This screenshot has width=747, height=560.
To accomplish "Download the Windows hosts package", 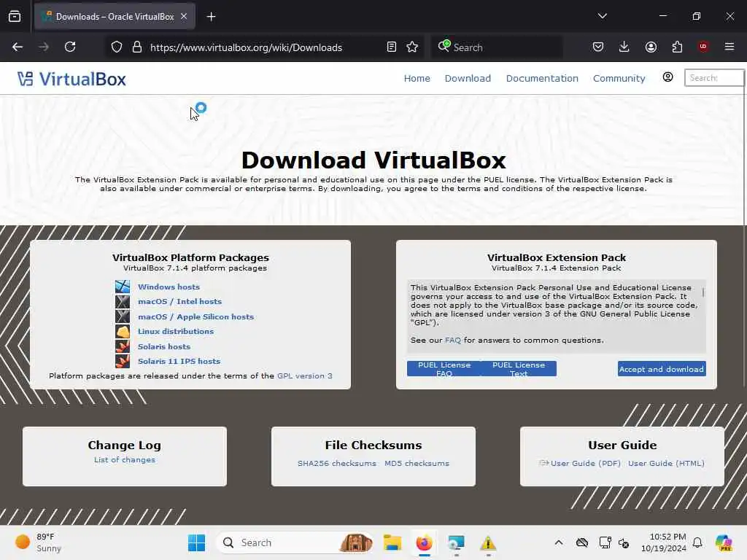I will [169, 287].
